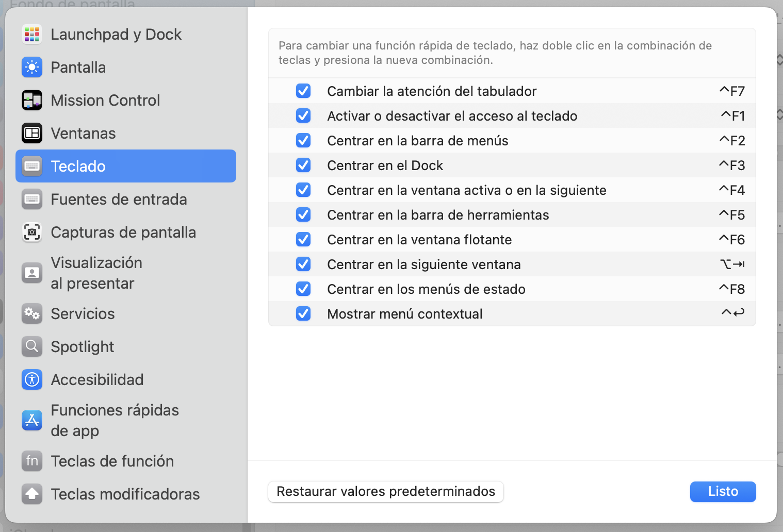
Task: Click Restaurar valores predeterminados button
Action: click(386, 492)
